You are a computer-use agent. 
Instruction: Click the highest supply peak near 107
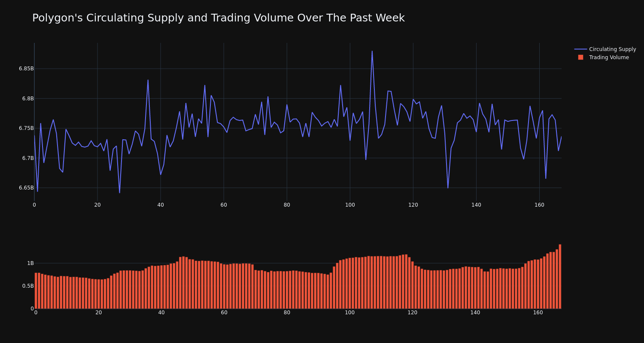pyautogui.click(x=372, y=51)
